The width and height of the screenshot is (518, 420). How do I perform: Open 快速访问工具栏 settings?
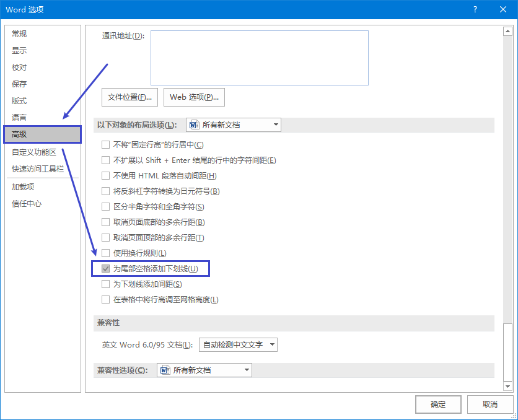tap(38, 168)
